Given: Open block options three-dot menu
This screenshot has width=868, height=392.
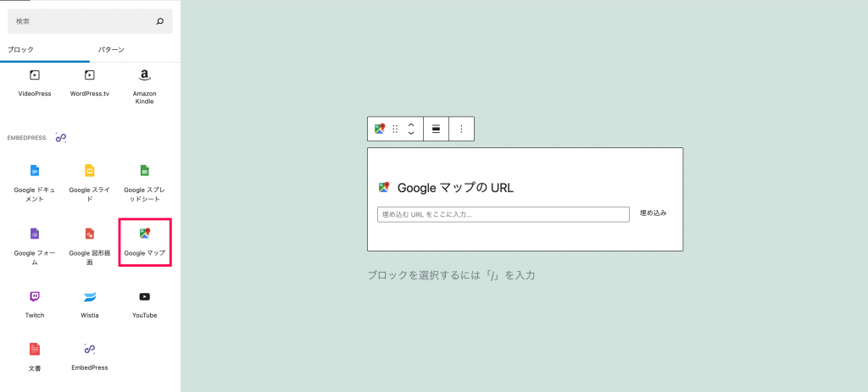Looking at the screenshot, I should (462, 129).
